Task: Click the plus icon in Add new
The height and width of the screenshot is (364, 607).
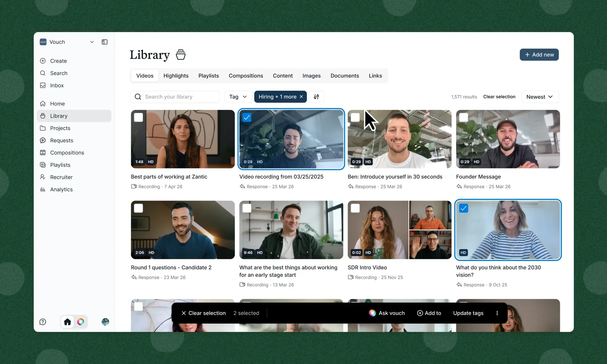Action: 527,55
